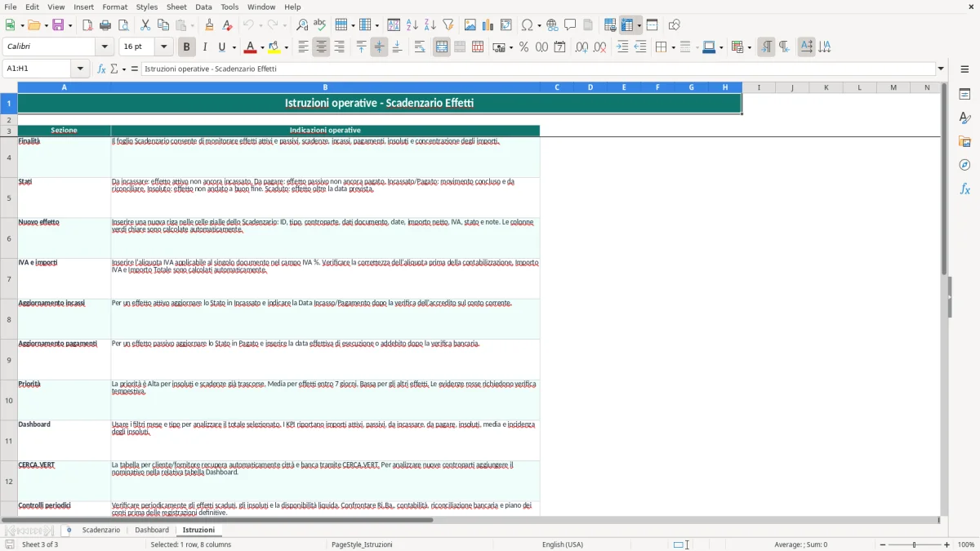The width and height of the screenshot is (980, 551).
Task: Open the Font Name dropdown arrow
Action: [x=105, y=47]
